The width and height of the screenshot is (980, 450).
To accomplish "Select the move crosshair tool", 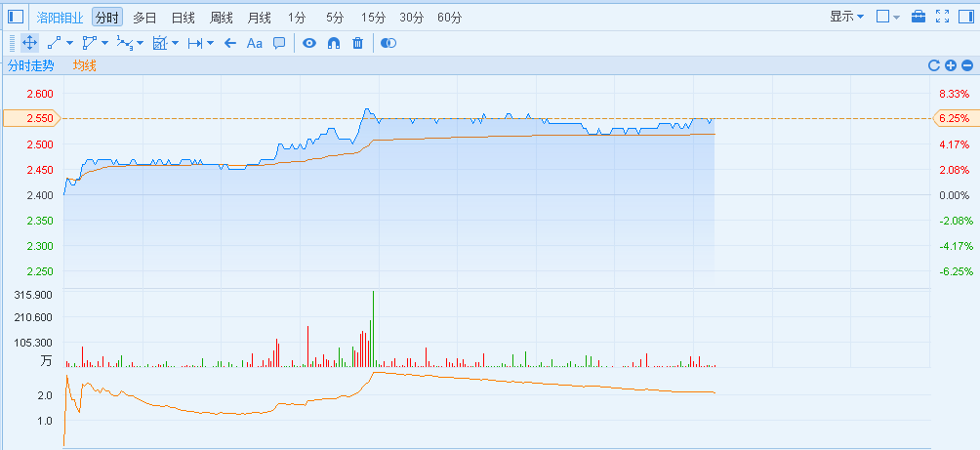I will point(29,43).
